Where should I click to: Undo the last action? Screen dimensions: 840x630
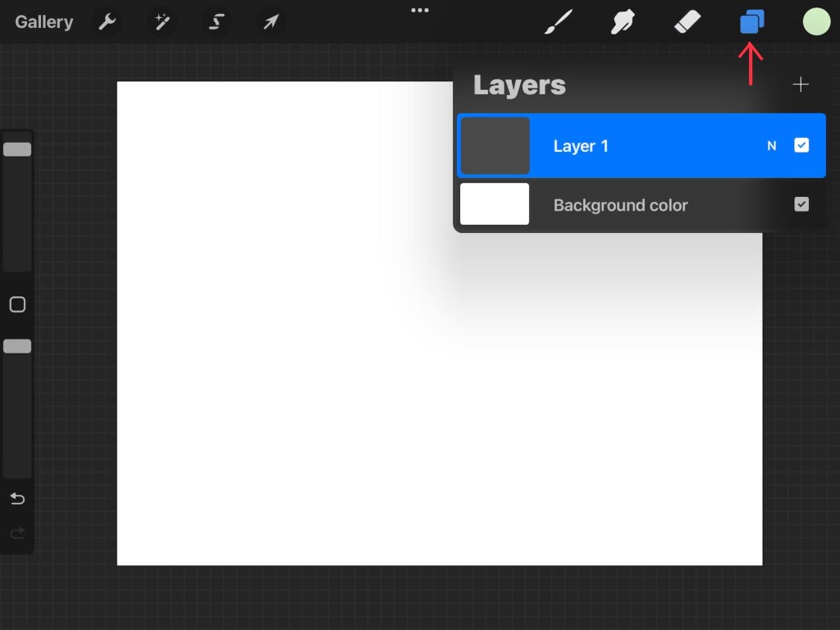(x=17, y=499)
